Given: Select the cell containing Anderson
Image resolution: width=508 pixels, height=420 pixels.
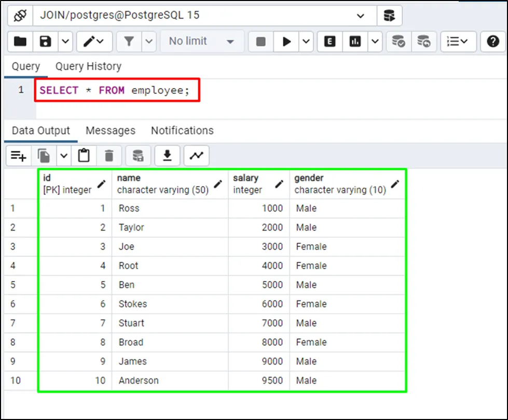Looking at the screenshot, I should (170, 381).
